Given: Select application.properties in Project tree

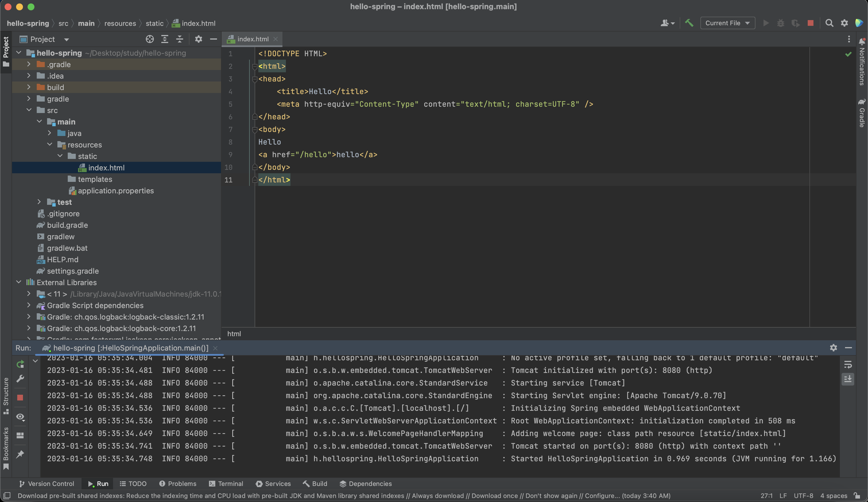Looking at the screenshot, I should pos(116,191).
